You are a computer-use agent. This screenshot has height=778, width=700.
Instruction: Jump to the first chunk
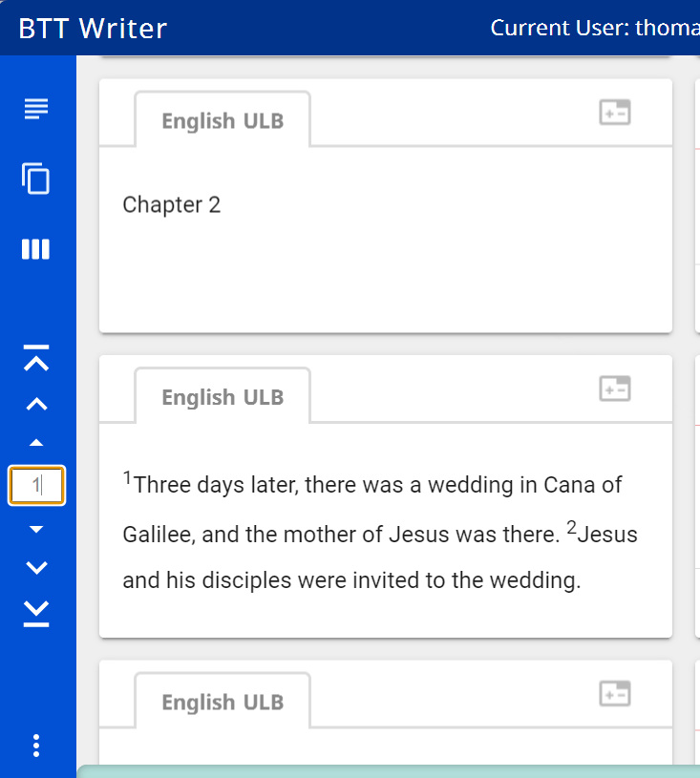tap(35, 360)
